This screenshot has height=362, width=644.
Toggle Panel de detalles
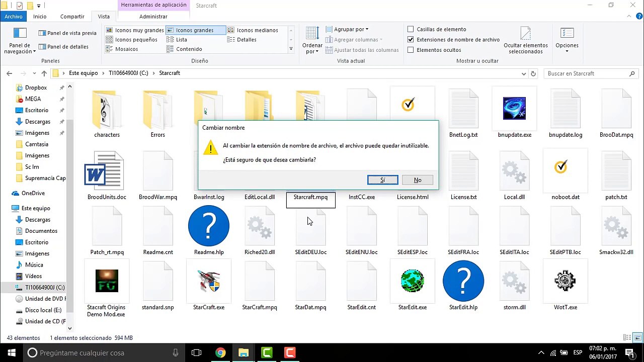point(63,47)
